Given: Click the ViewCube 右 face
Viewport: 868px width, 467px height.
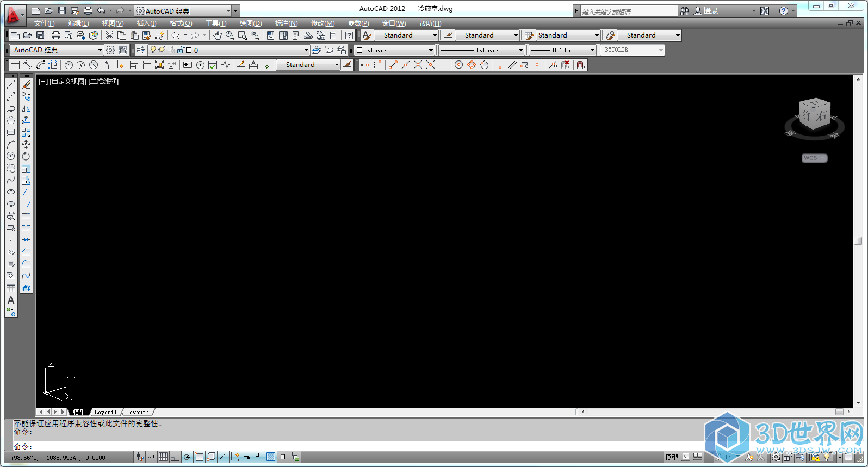Looking at the screenshot, I should tap(821, 116).
